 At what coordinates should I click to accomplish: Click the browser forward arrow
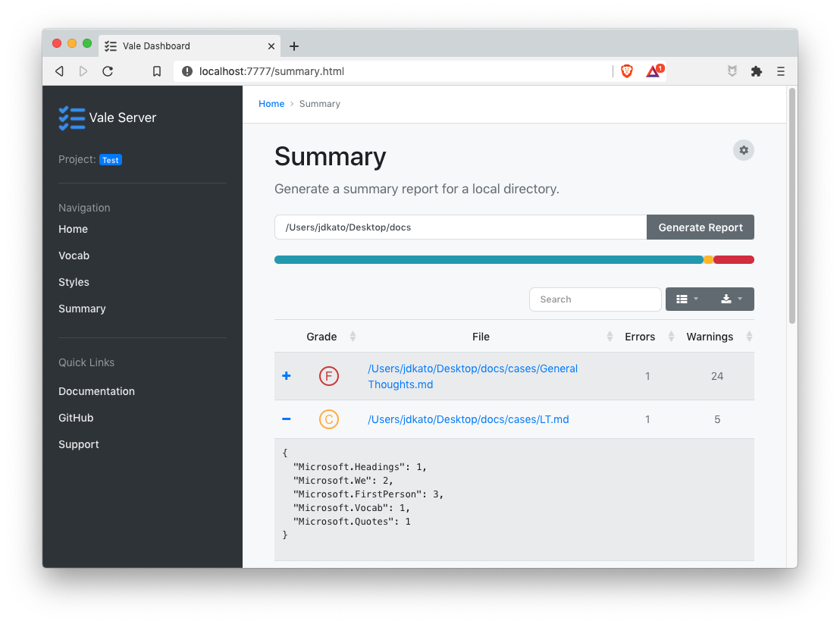[83, 71]
